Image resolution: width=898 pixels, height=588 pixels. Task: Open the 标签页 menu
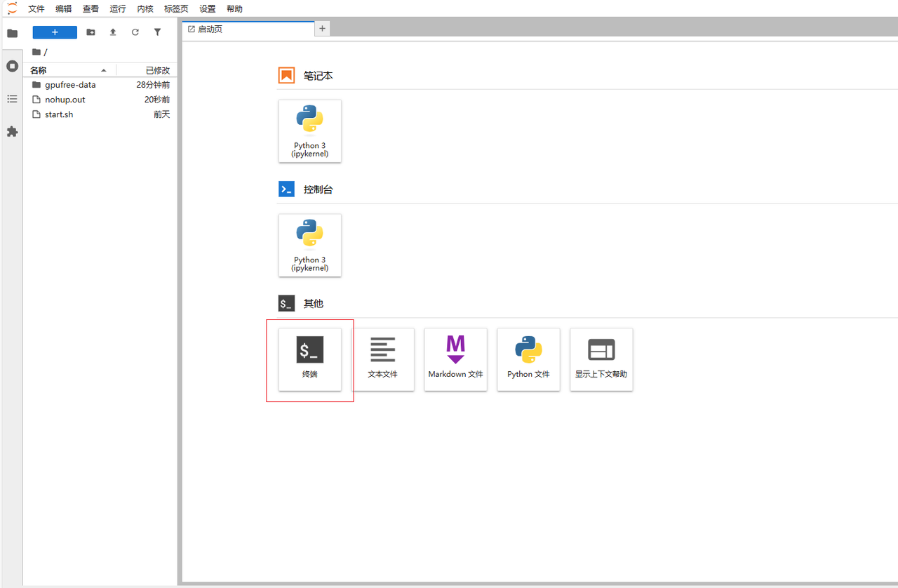tap(176, 8)
